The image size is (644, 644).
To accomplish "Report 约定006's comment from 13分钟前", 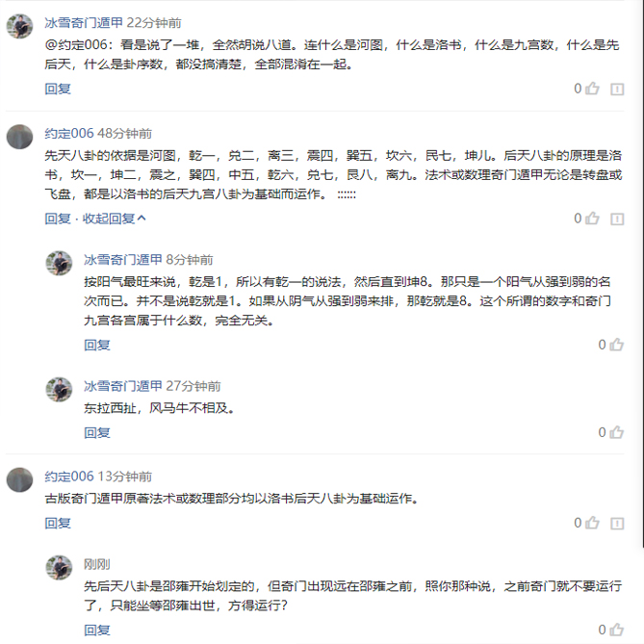I will tap(617, 523).
